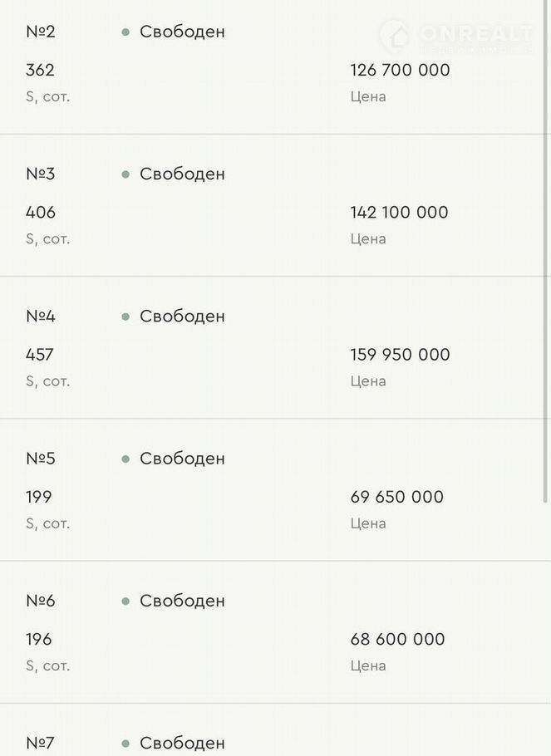The width and height of the screenshot is (551, 756).
Task: Click the green status dot for plot №4
Action: point(125,317)
